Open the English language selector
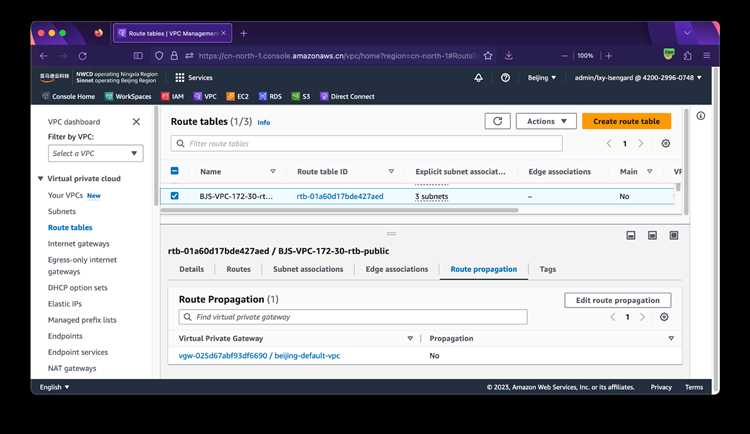This screenshot has height=434, width=750. 55,387
